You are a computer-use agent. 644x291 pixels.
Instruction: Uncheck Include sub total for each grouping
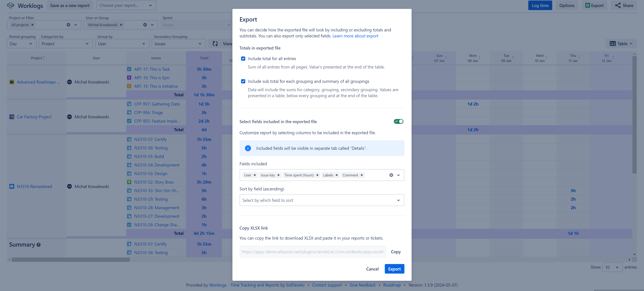[x=243, y=81]
